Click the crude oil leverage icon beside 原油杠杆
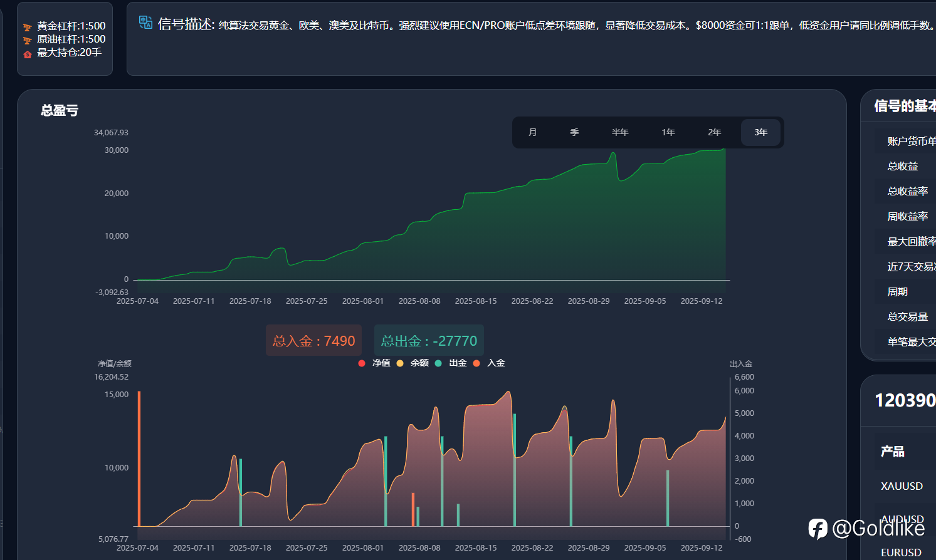936x560 pixels. [x=28, y=40]
